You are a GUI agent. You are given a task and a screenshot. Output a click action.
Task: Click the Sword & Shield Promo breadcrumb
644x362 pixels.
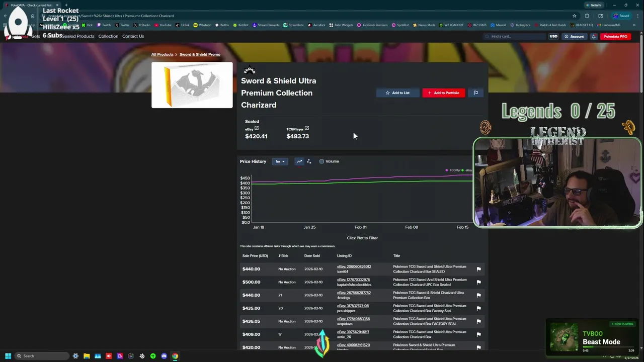point(200,54)
